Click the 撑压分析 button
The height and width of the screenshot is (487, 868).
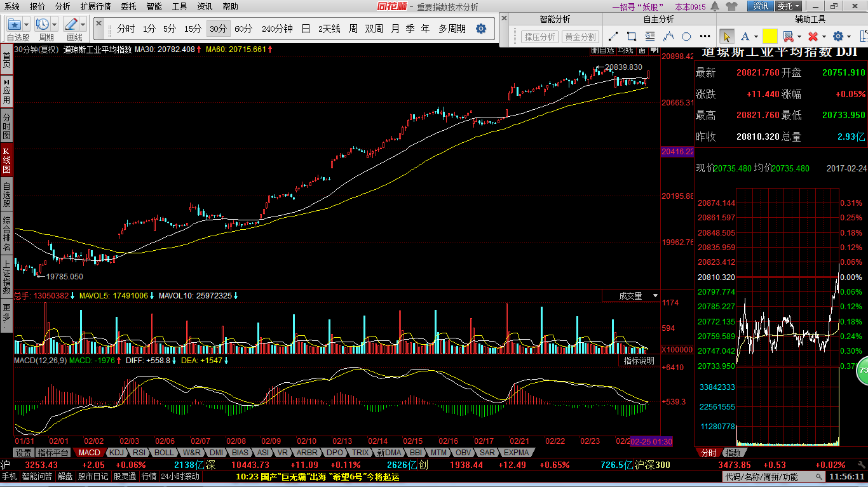click(x=539, y=37)
